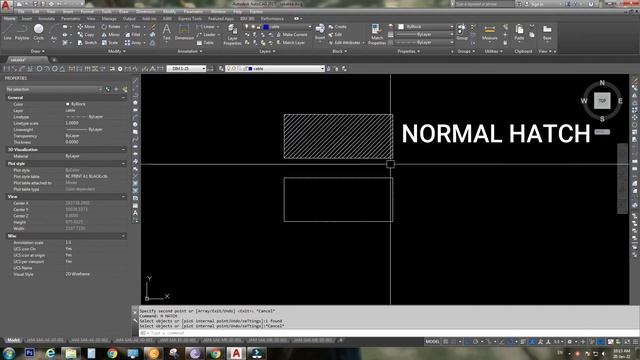
Task: Click the Group tool
Action: coord(462,32)
